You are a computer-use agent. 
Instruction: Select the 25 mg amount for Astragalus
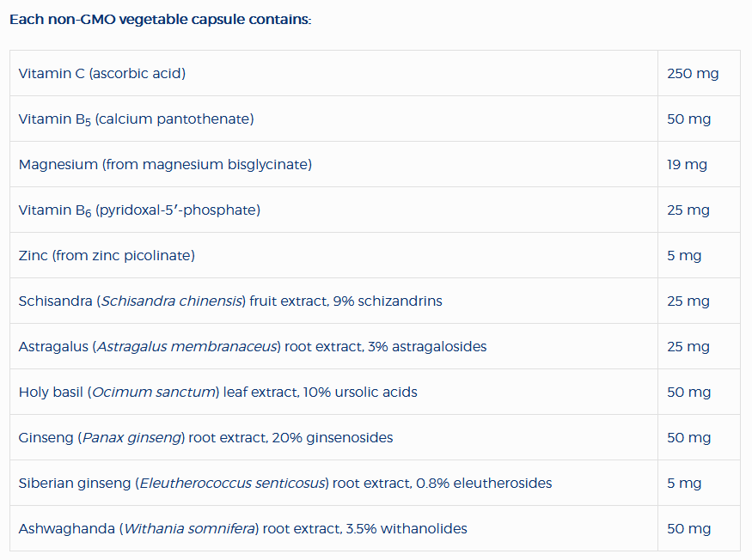coord(688,346)
